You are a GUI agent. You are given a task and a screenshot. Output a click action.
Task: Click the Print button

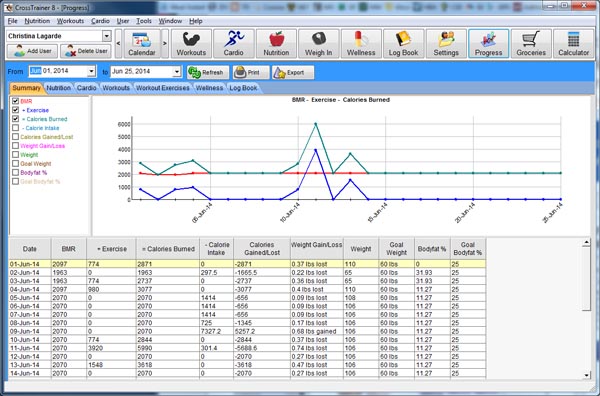pyautogui.click(x=251, y=72)
